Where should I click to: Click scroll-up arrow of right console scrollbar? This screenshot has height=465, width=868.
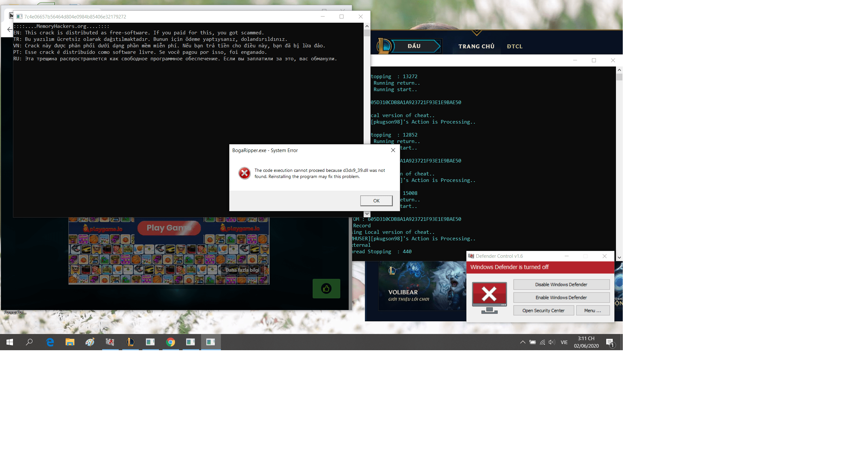tap(619, 70)
